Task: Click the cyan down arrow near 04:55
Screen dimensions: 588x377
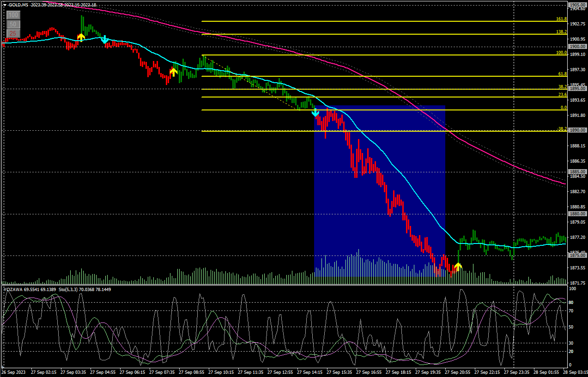Action: [105, 39]
